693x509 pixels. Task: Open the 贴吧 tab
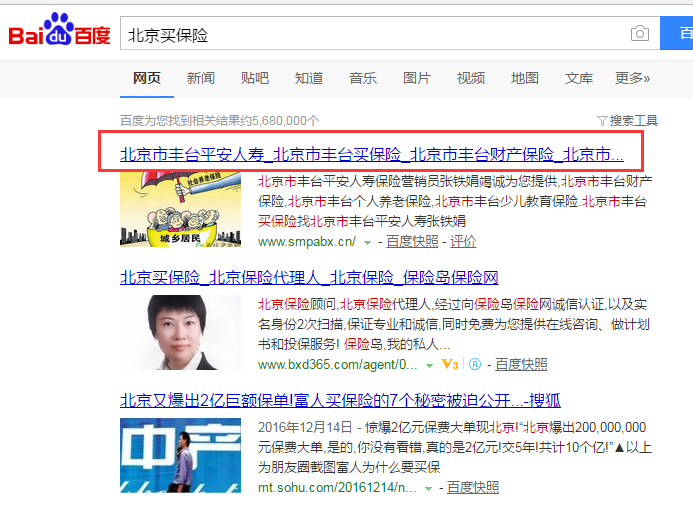[255, 78]
